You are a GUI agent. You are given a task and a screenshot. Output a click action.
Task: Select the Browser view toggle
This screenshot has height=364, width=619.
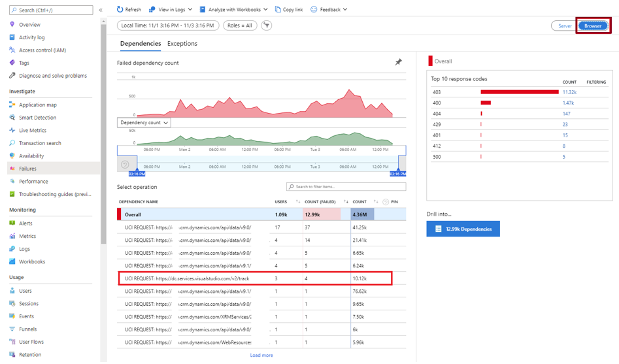click(x=593, y=26)
